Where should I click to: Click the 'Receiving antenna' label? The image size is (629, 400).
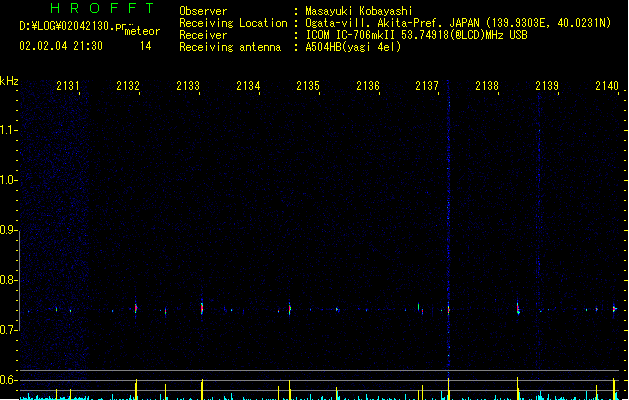pyautogui.click(x=230, y=47)
